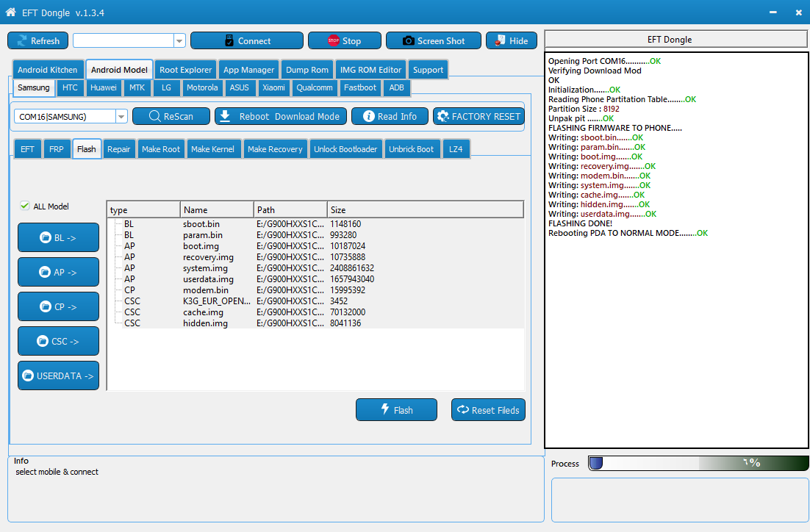Open the Unlock Bootloader sub-tab

coord(345,149)
